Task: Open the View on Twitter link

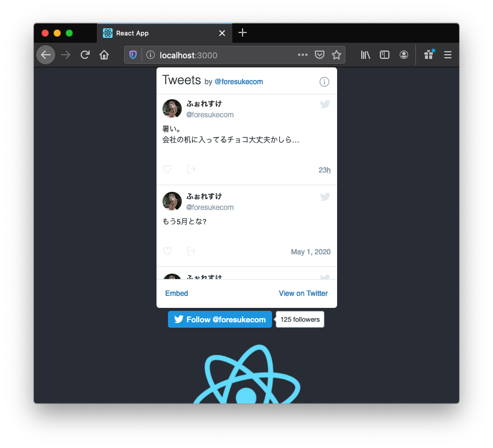Action: pos(303,293)
